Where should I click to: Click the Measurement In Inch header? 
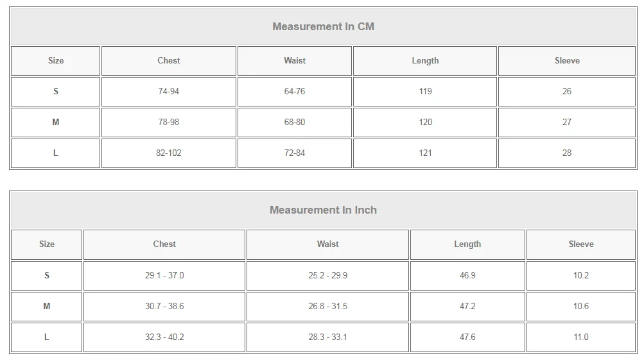point(323,210)
